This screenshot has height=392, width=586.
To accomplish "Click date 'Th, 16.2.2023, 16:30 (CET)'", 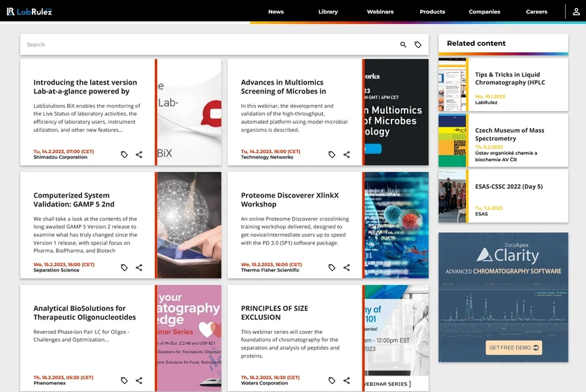I will (x=270, y=377).
